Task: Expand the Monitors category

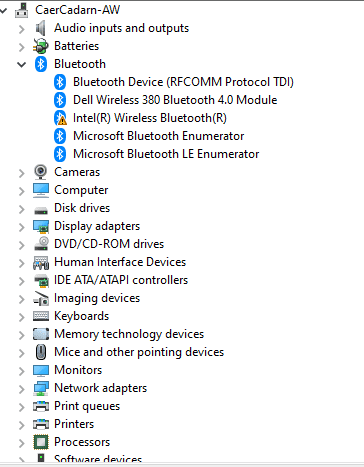Action: coord(22,371)
